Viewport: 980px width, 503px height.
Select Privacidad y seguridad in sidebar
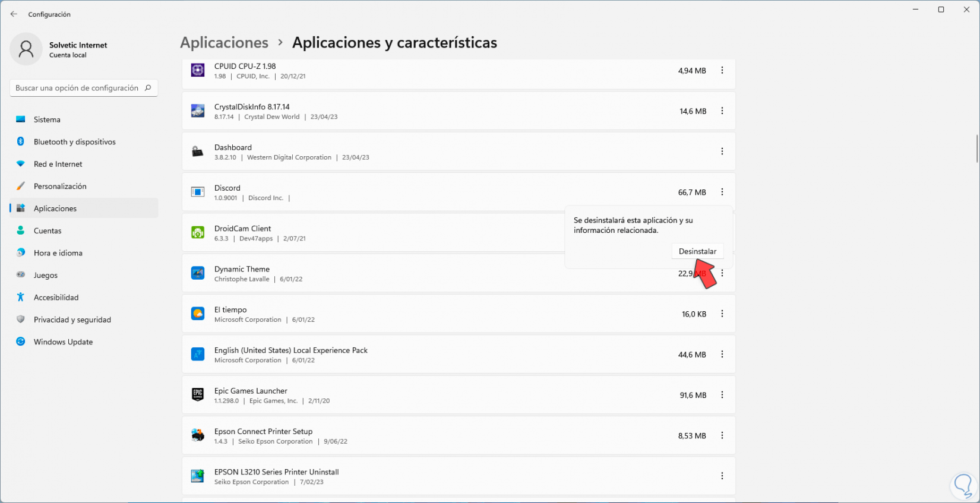[x=72, y=319]
